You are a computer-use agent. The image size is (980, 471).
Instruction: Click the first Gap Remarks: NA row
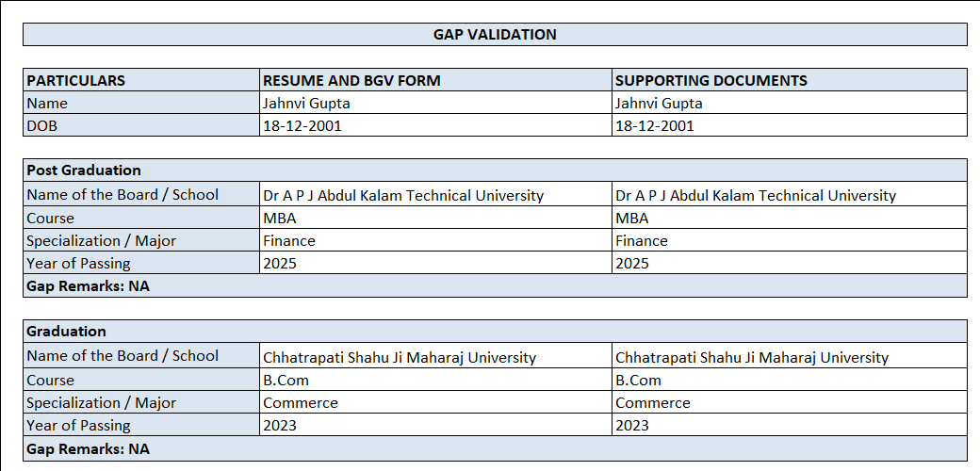495,285
